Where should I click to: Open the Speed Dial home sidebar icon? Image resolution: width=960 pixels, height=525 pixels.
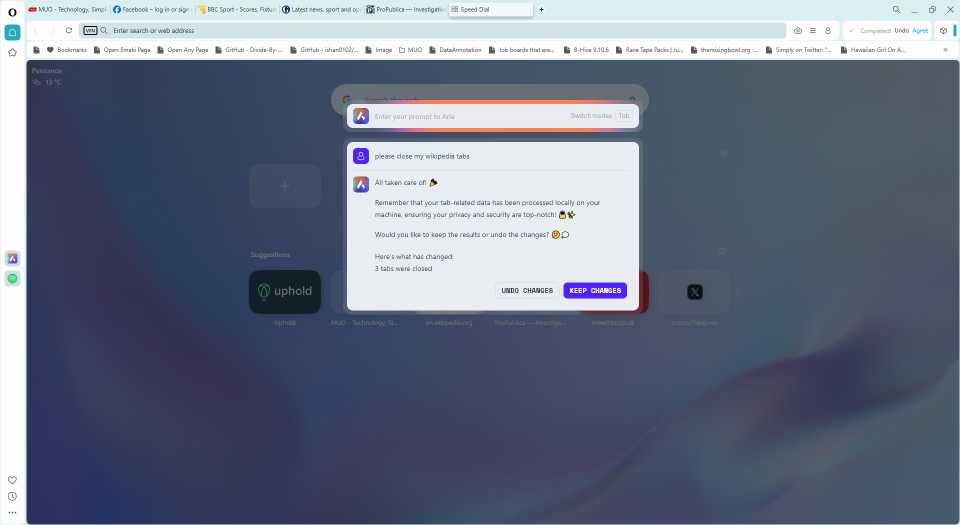coord(12,32)
